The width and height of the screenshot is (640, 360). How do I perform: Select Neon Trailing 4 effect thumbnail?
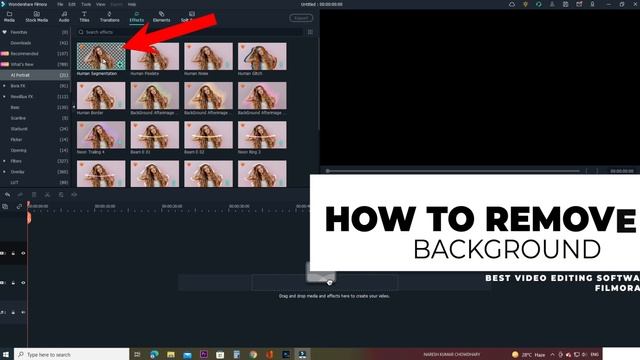tap(101, 135)
